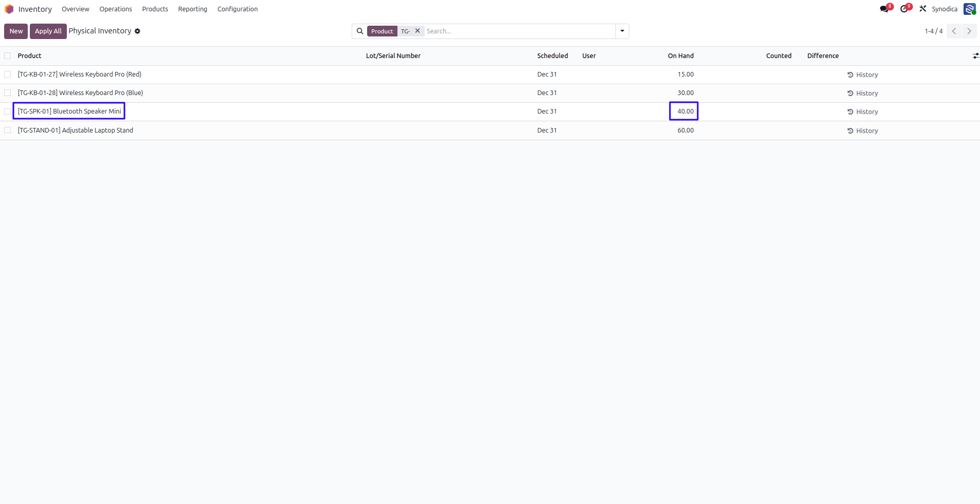Click the pager 1-4 / 4 counter
980x504 pixels.
coord(934,31)
